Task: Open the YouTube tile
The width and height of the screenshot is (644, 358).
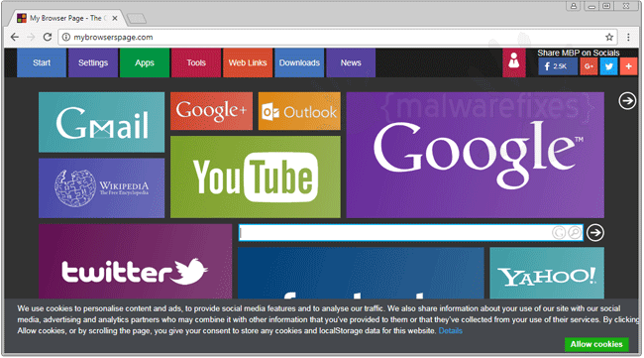Action: click(255, 177)
